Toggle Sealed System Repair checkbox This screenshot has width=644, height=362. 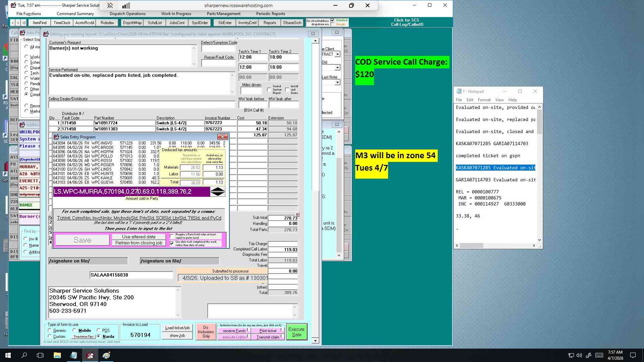269,89
